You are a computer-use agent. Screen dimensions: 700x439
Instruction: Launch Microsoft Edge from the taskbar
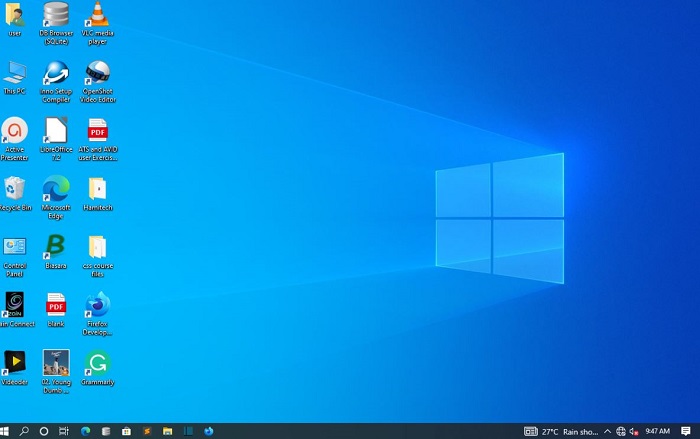pyautogui.click(x=85, y=431)
